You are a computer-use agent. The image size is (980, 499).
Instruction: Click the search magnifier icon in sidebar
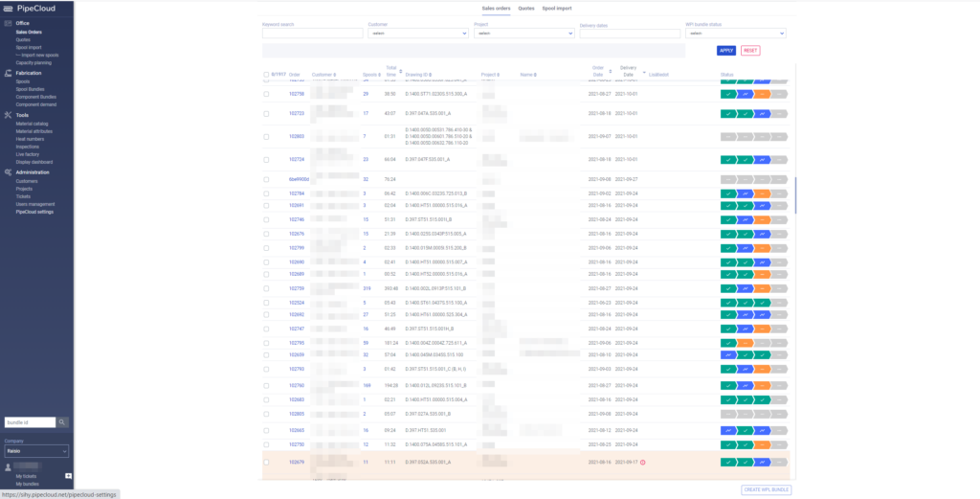62,422
